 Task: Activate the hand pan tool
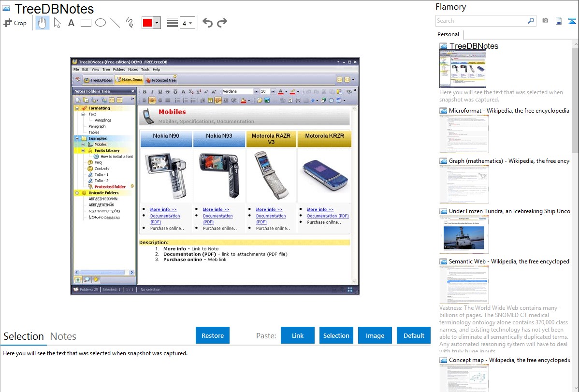(43, 23)
